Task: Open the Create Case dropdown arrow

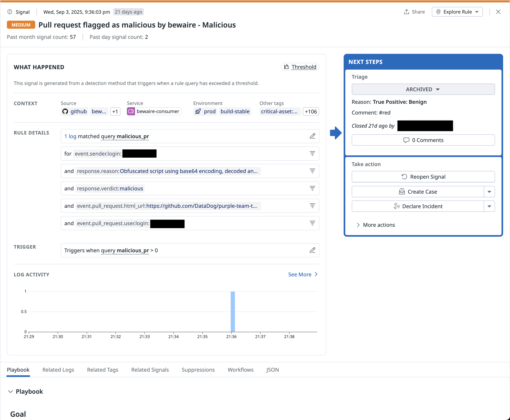Action: tap(489, 191)
